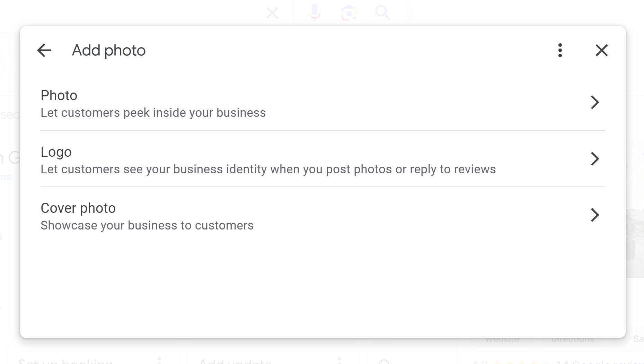
Task: Click the Google Lens camera icon
Action: [349, 13]
